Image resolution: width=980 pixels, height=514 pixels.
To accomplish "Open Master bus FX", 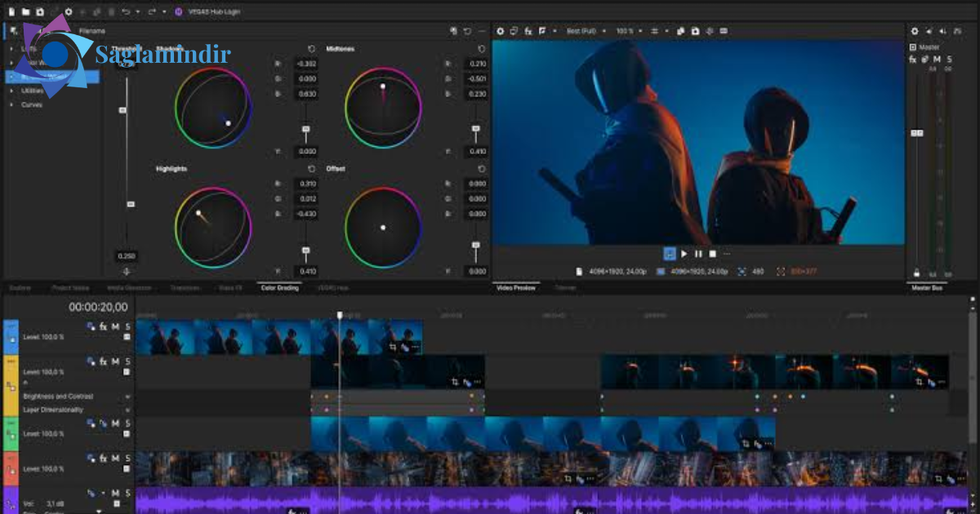I will pos(913,59).
